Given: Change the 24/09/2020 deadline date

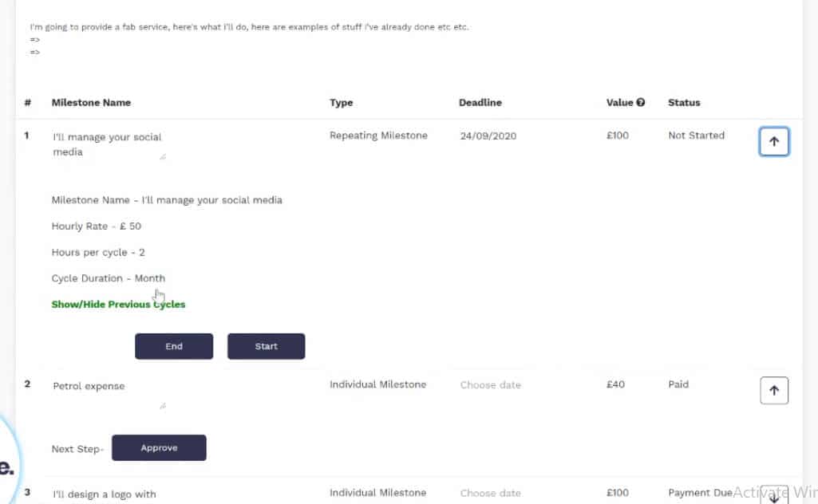Looking at the screenshot, I should tap(488, 136).
